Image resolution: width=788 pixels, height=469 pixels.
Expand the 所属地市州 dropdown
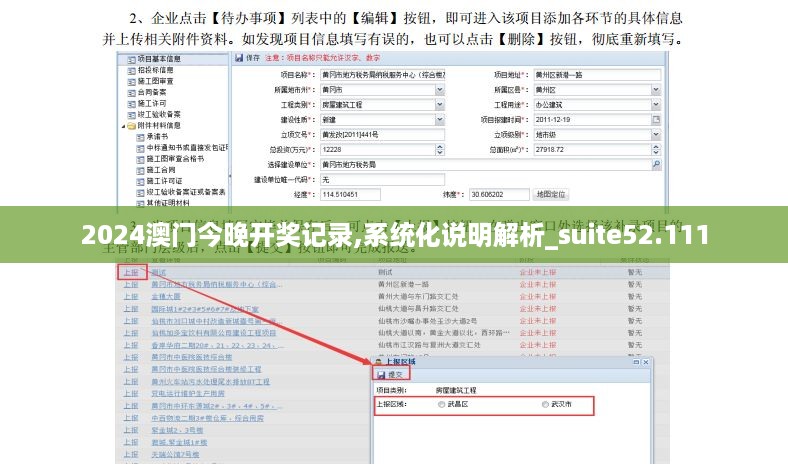point(440,90)
